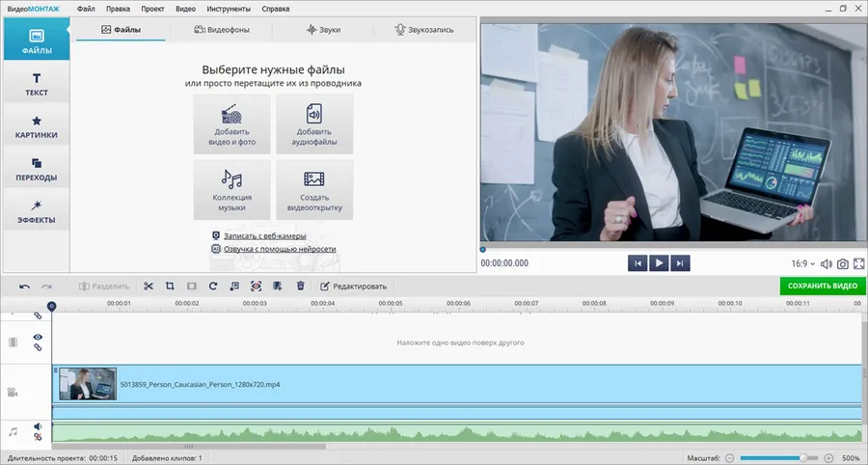Click the picture-in-picture icon after rotate
The height and width of the screenshot is (465, 868).
pos(234,287)
